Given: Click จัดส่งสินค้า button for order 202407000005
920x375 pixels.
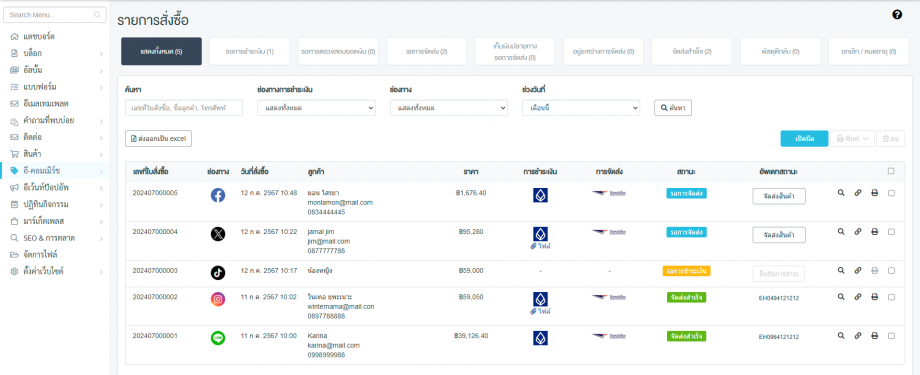Looking at the screenshot, I should click(x=779, y=196).
